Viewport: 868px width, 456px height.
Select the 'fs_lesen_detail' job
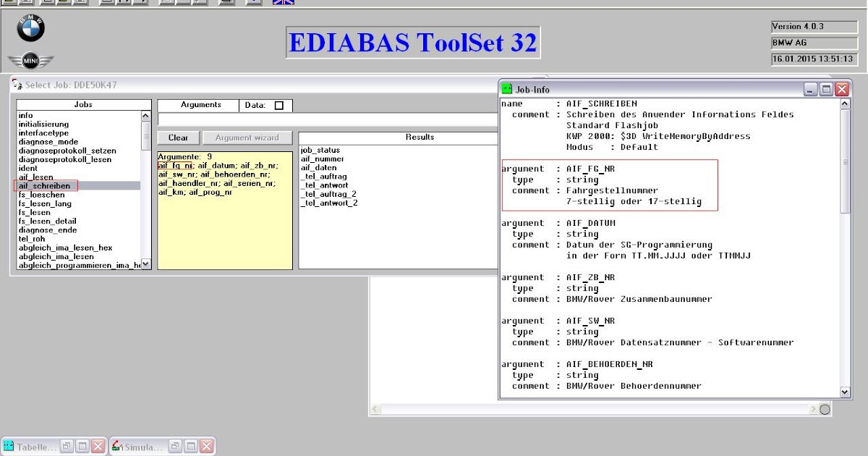click(47, 221)
